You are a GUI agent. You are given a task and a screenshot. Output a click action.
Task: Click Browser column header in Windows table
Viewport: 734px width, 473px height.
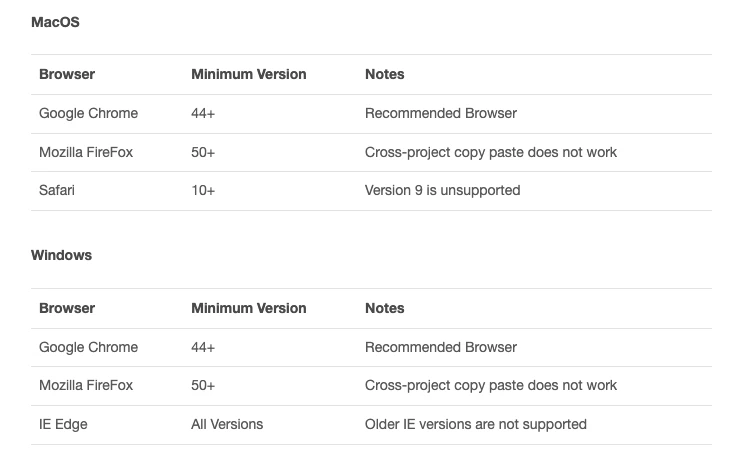(67, 308)
